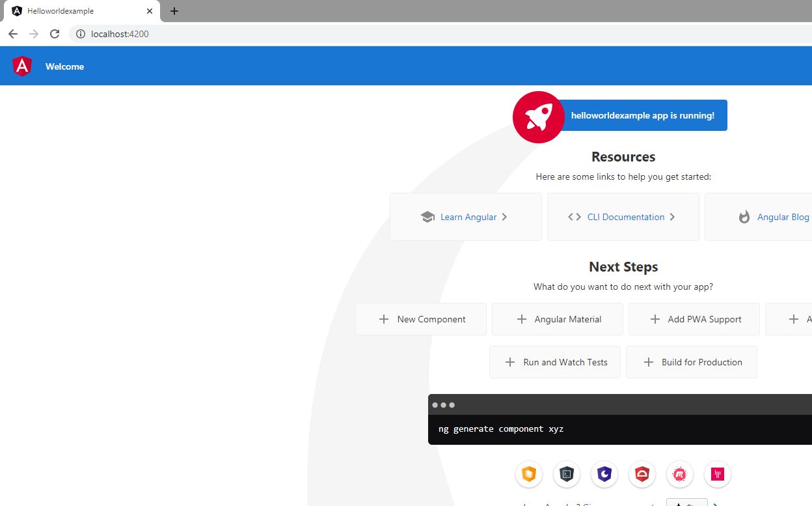Click the 'ng generate component xyz' terminal text
The width and height of the screenshot is (812, 506).
501,429
